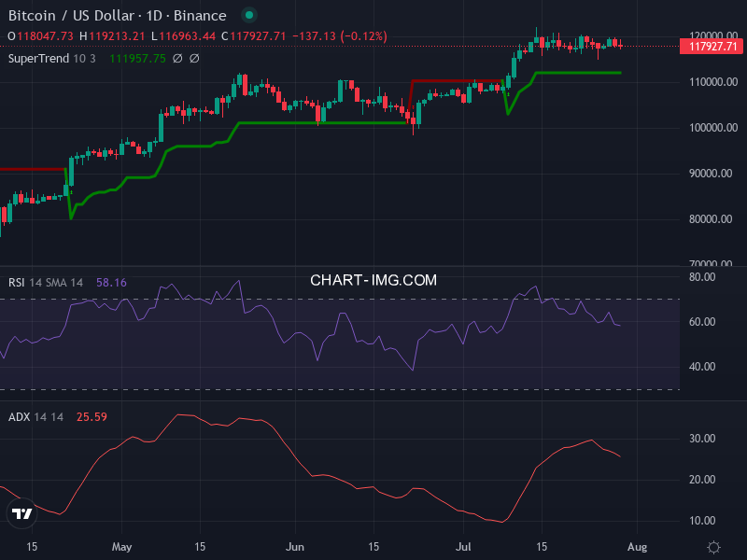Click 80.00 on the RSI scale
747x560 pixels.
(702, 277)
